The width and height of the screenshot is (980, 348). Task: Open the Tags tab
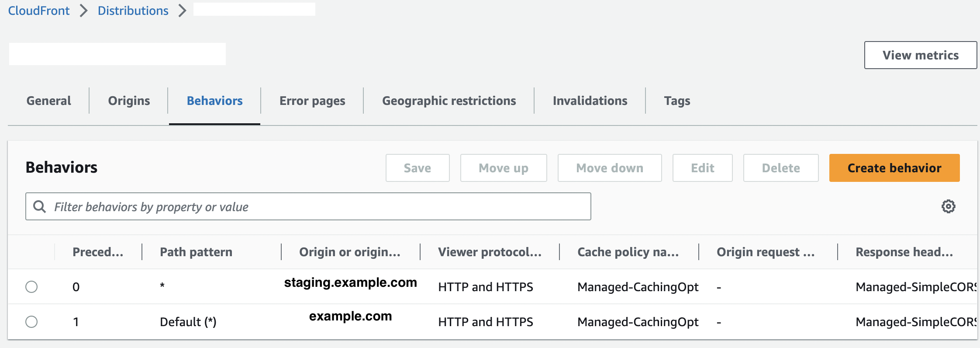click(x=677, y=101)
